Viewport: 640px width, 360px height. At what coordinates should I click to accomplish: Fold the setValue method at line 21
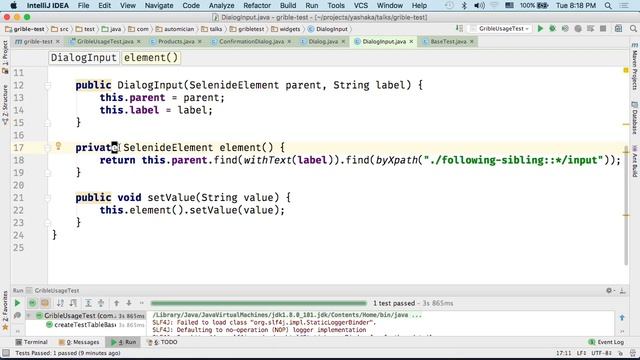48,198
